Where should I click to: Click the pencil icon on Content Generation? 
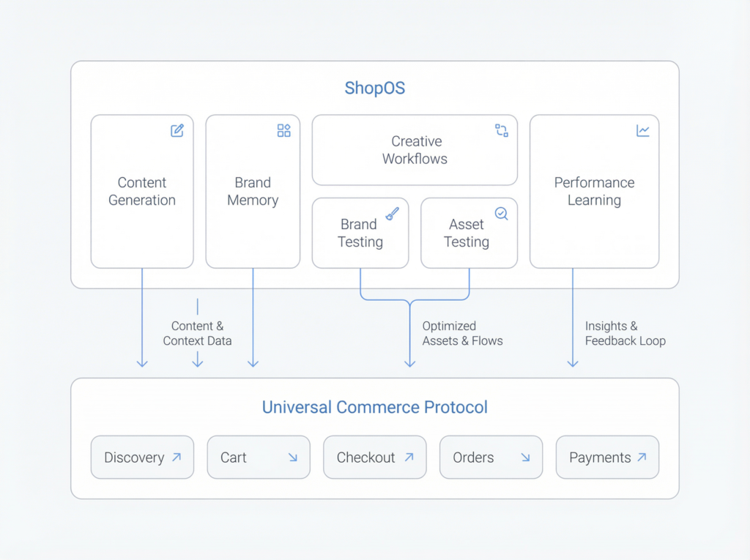[x=177, y=130]
